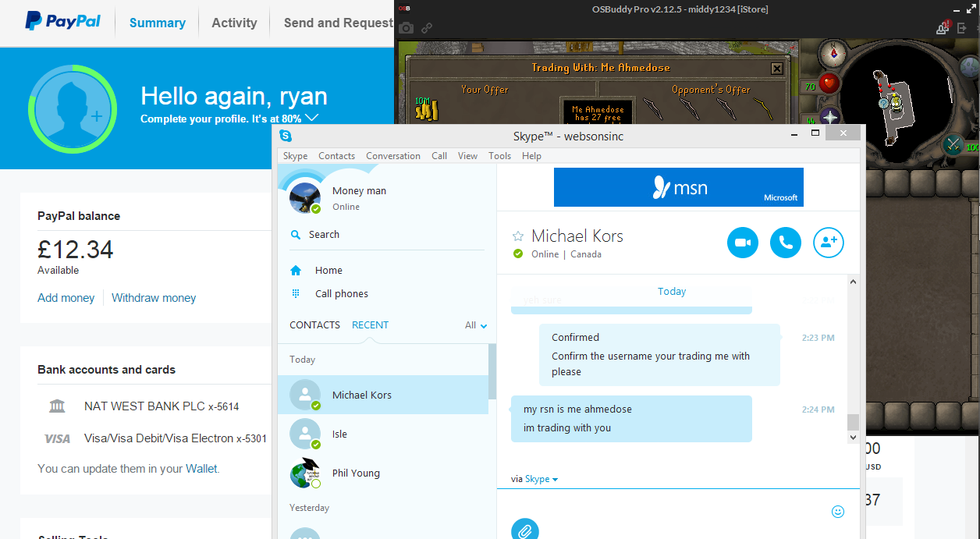
Task: Click OSBuddy link chain icon
Action: tap(428, 28)
